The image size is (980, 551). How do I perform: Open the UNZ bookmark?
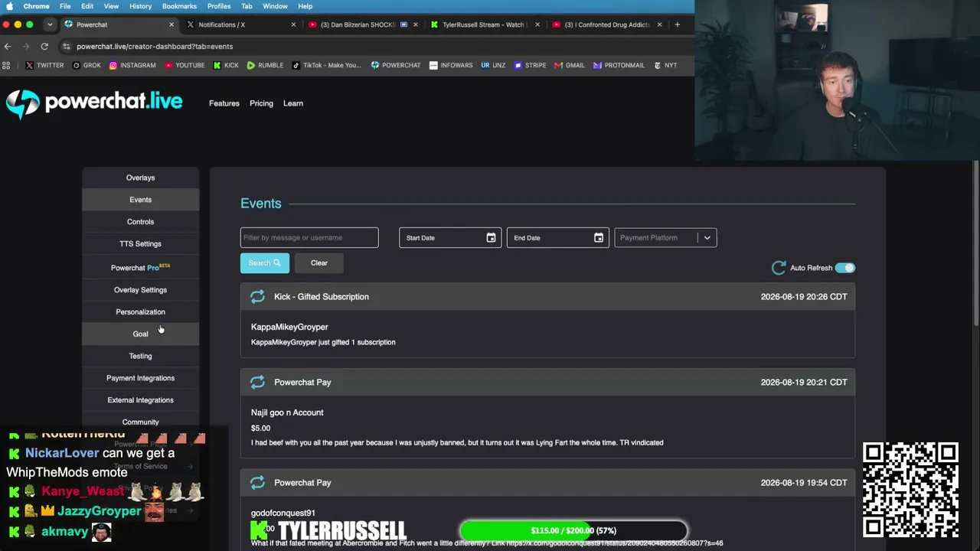pos(493,65)
